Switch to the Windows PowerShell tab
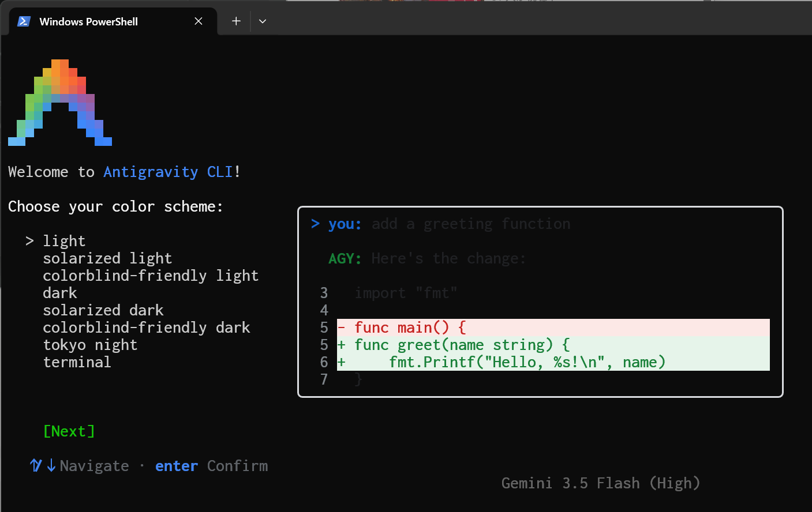Image resolution: width=812 pixels, height=512 pixels. pyautogui.click(x=113, y=21)
